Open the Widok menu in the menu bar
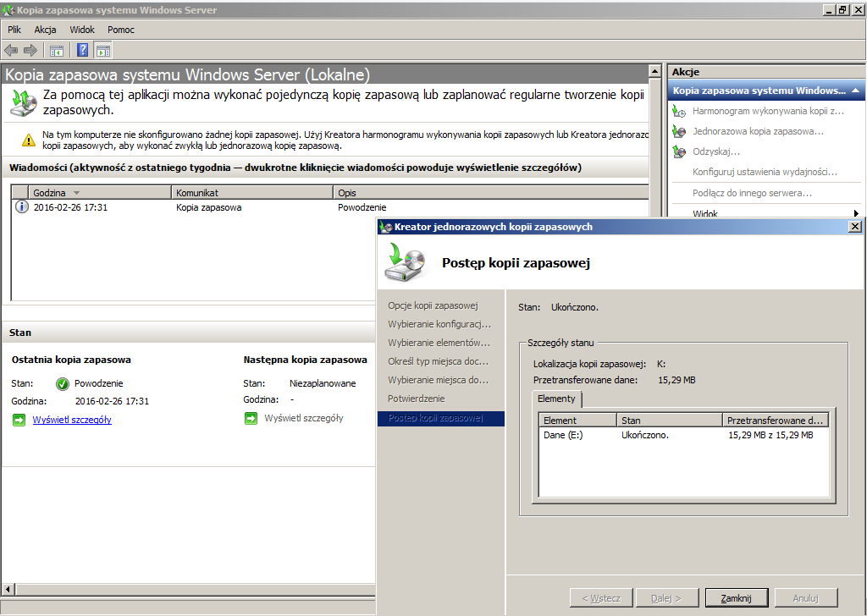The height and width of the screenshot is (616, 867). 82,30
